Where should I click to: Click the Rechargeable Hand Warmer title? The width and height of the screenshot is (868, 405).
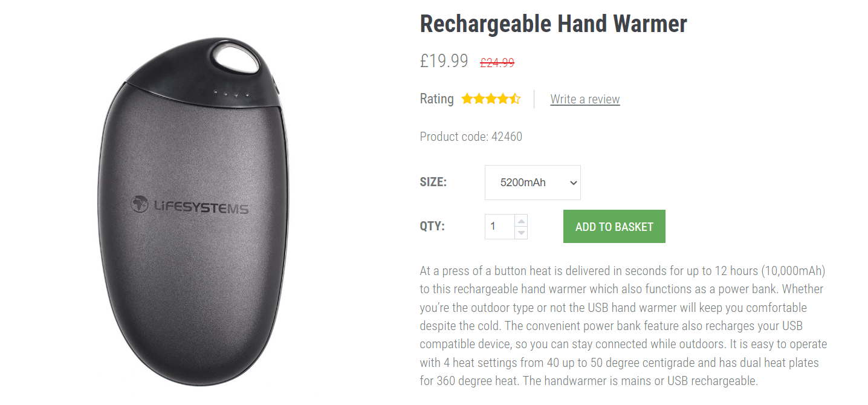pyautogui.click(x=553, y=24)
